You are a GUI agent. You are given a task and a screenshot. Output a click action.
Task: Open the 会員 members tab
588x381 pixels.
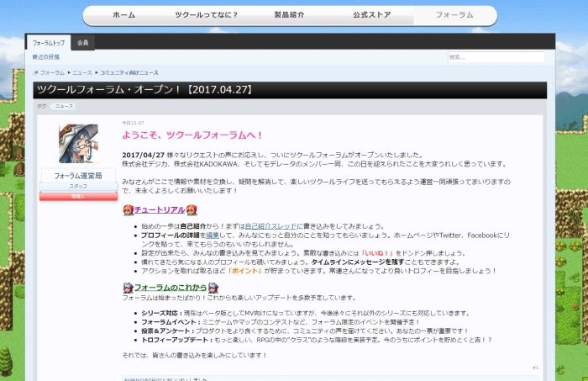[x=82, y=42]
